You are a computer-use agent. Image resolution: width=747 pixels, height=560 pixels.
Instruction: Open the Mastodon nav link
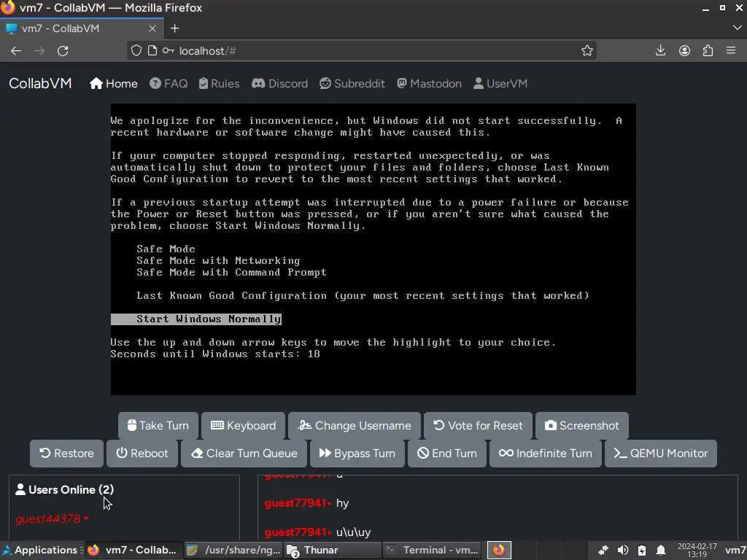coord(429,84)
